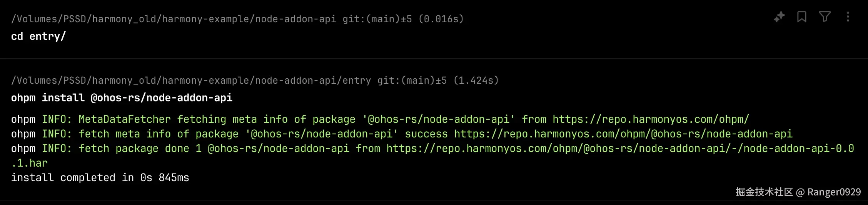
Task: Open the URL after 'success' in fetch meta line
Action: tap(623, 134)
